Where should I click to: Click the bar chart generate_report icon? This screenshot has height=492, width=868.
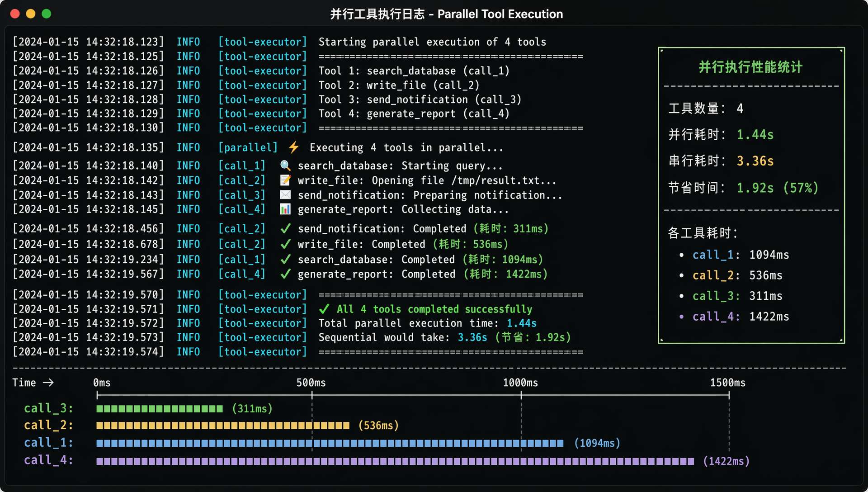[285, 209]
